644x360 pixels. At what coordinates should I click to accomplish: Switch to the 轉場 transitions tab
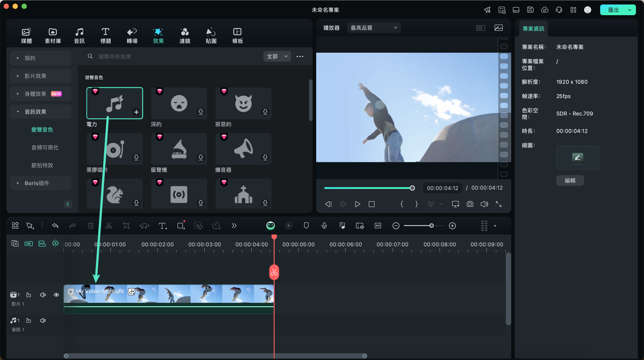click(132, 36)
